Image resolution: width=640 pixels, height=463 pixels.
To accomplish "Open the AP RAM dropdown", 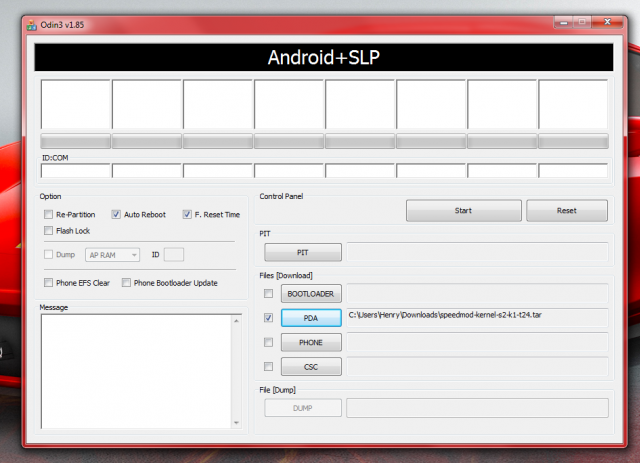I will 112,255.
